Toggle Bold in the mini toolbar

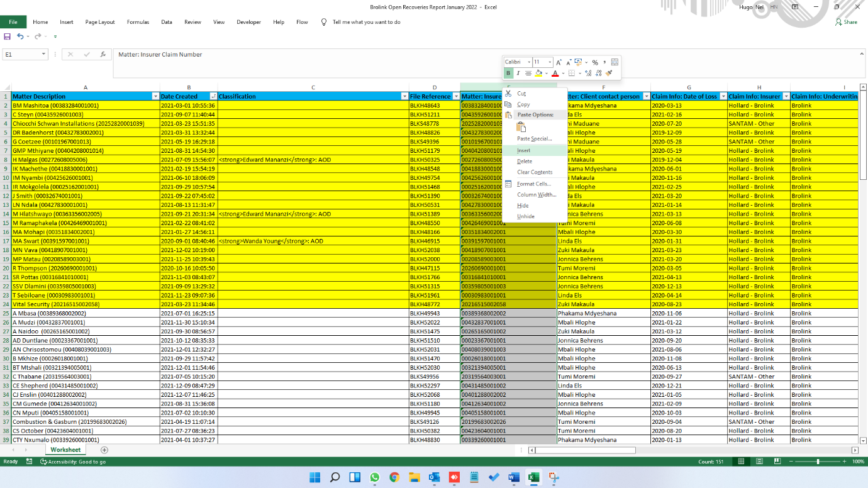tap(508, 74)
